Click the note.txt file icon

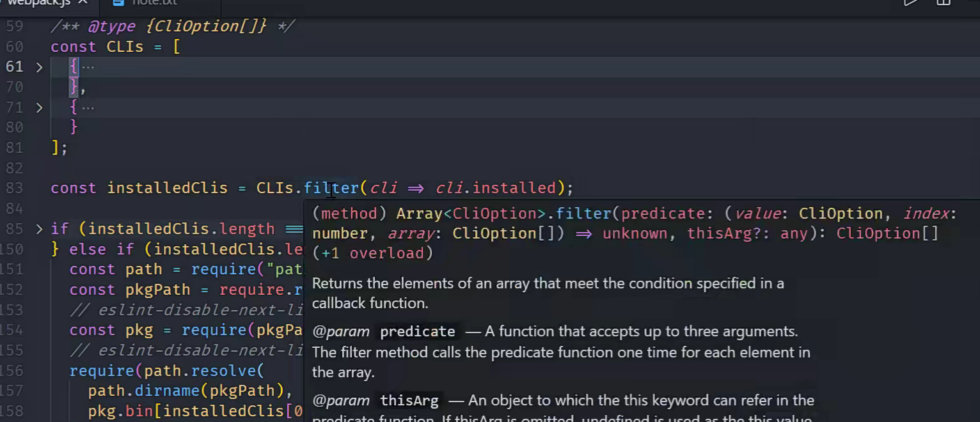pos(118,3)
